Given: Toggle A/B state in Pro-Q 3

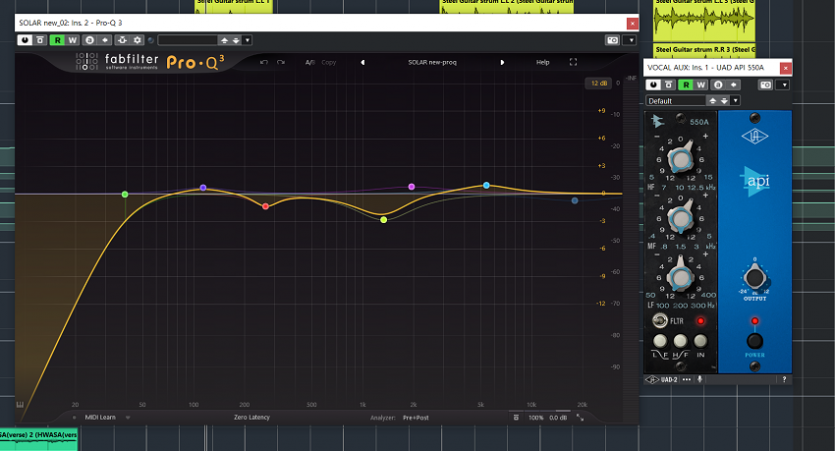Looking at the screenshot, I should tap(310, 62).
